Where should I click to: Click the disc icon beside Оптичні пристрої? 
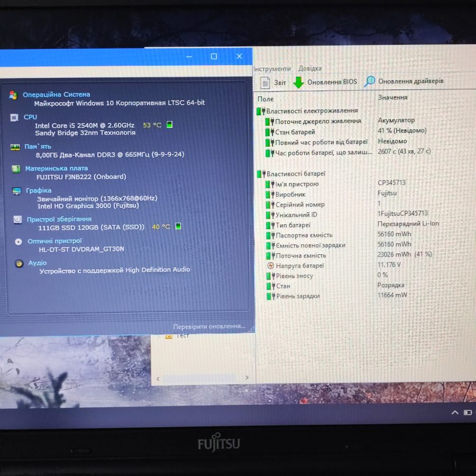pyautogui.click(x=19, y=242)
